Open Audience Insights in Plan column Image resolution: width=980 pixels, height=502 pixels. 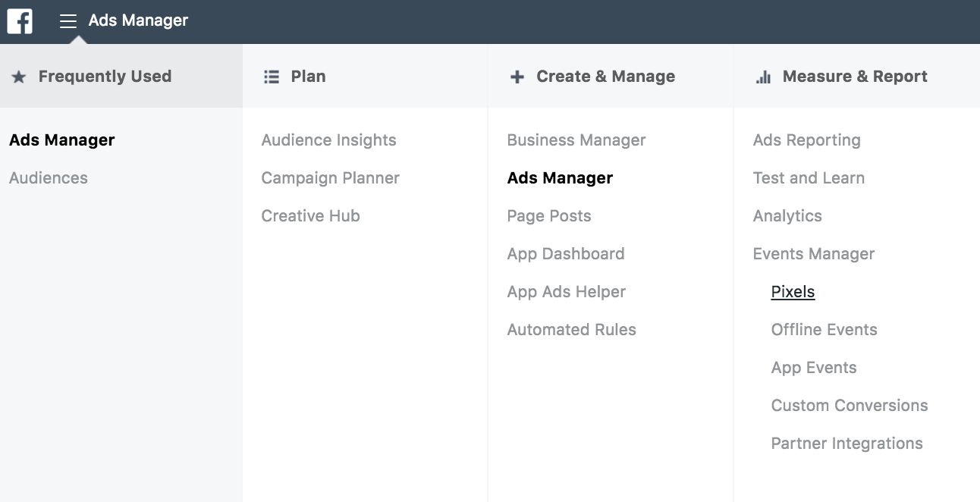pos(328,140)
